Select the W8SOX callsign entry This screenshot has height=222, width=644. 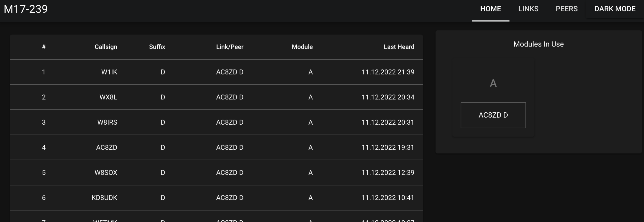pyautogui.click(x=106, y=173)
